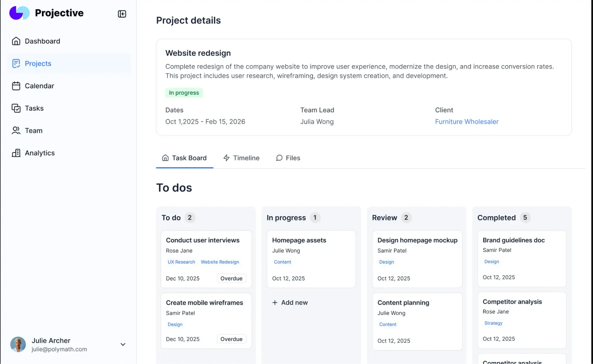The width and height of the screenshot is (593, 364).
Task: Open the Conduct user interviews card
Action: [206, 259]
